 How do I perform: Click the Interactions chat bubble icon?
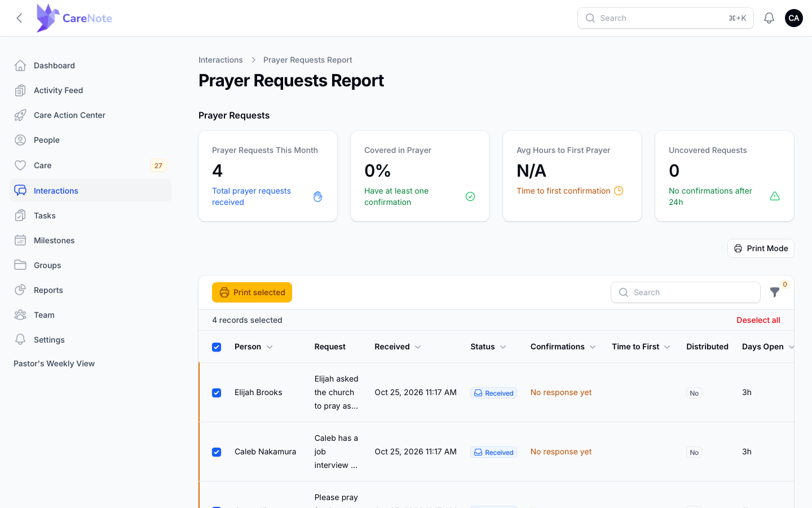point(20,191)
